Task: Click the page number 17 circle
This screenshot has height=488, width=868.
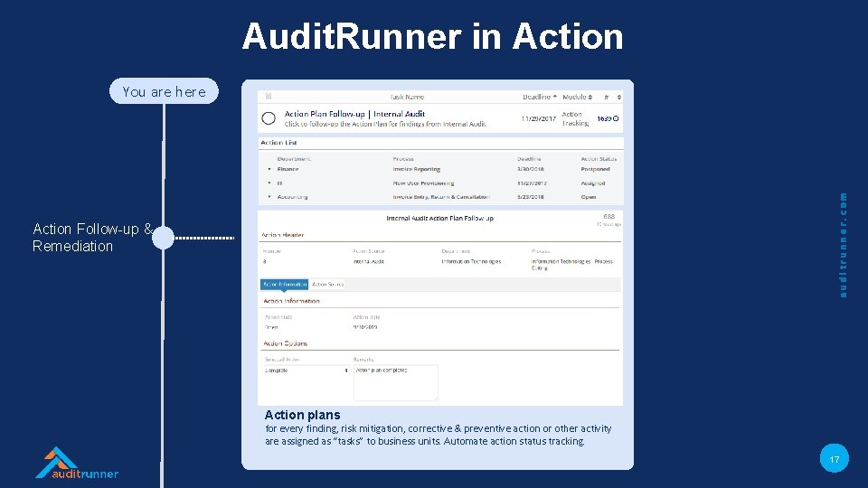Action: 835,458
